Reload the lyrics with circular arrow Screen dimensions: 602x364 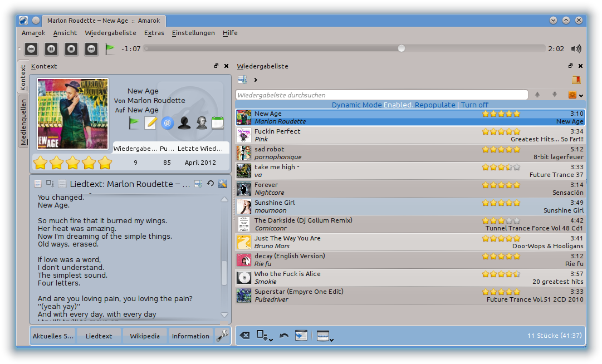point(211,183)
